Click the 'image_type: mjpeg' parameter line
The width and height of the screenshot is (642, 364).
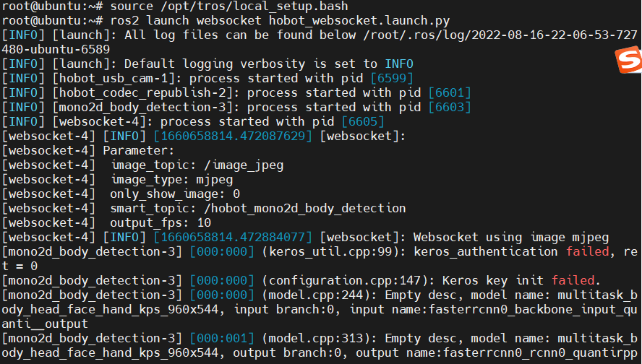pos(171,180)
